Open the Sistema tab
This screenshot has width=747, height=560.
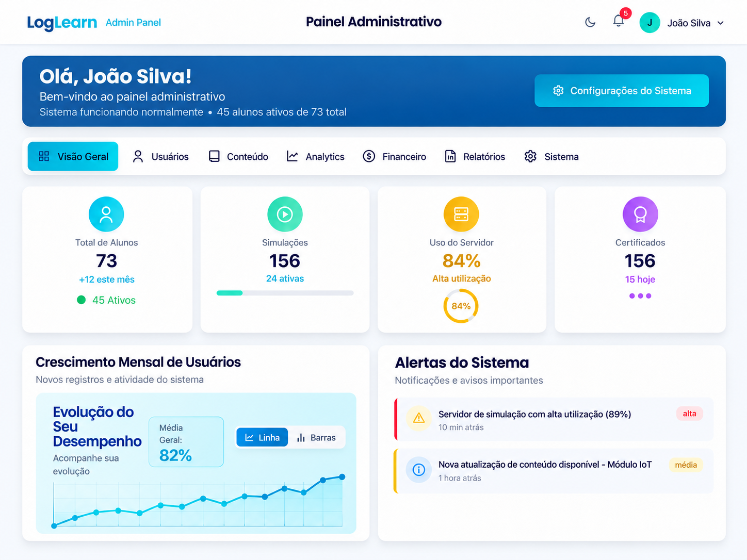(x=551, y=156)
